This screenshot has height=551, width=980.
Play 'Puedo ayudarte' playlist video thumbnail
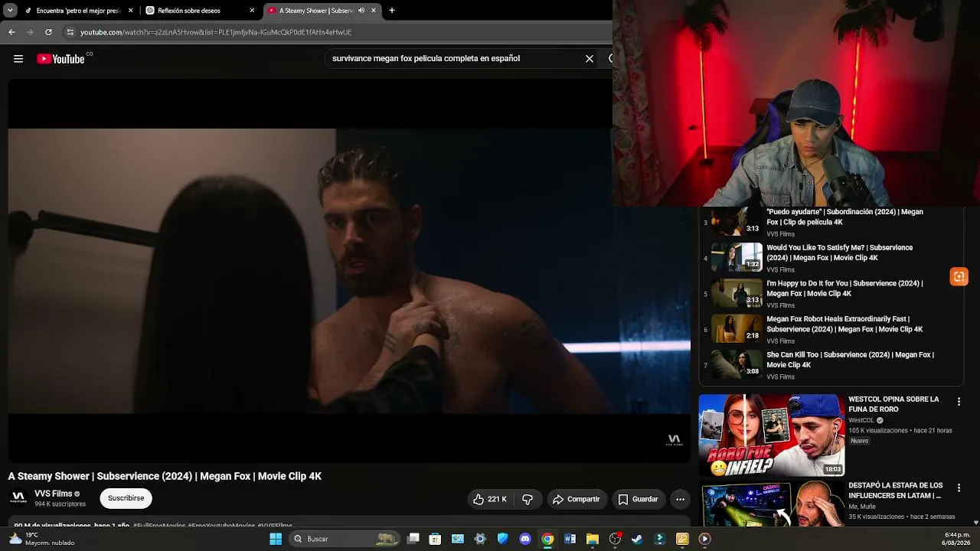[737, 222]
